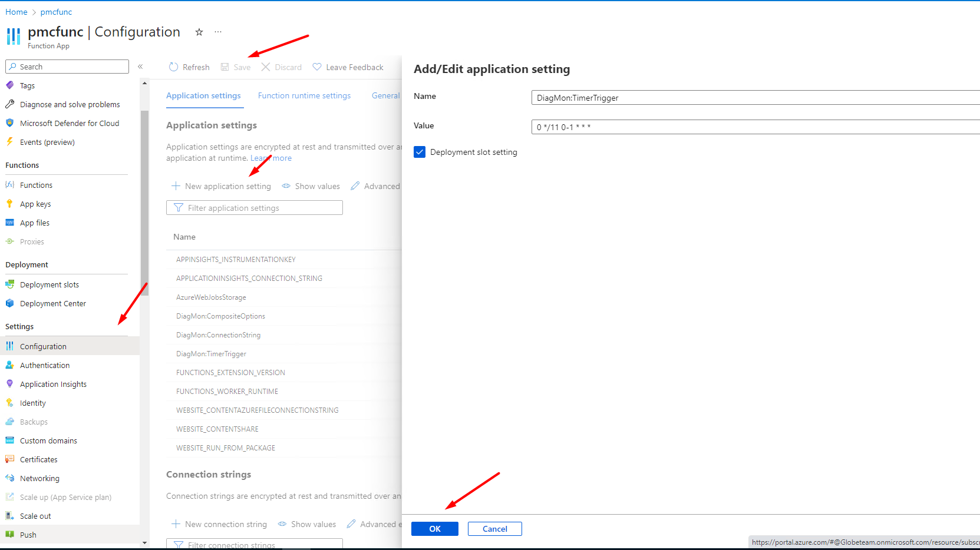Go to pmcfunc breadcrumb link
980x550 pixels.
(56, 12)
